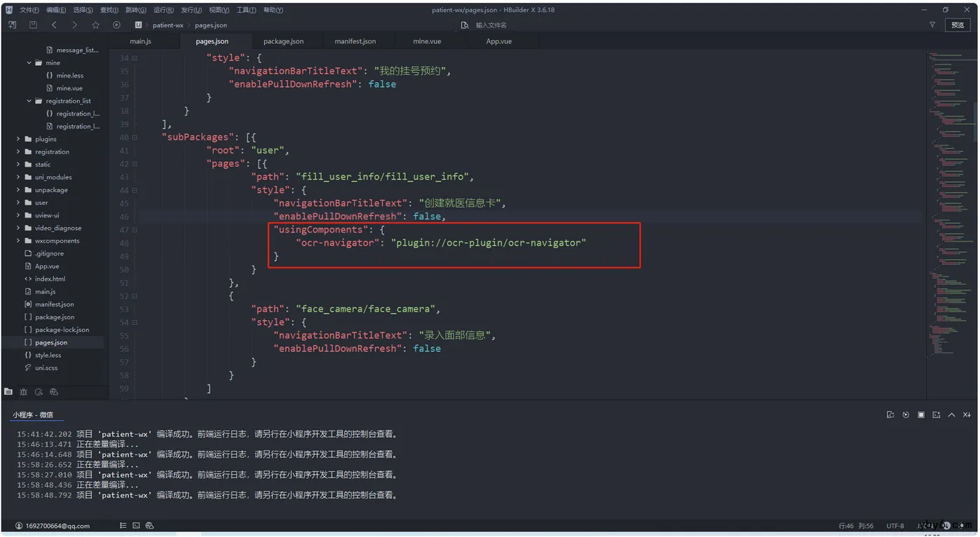Switch to the main.js tab
Screen dimensions: 980x537
click(x=141, y=41)
